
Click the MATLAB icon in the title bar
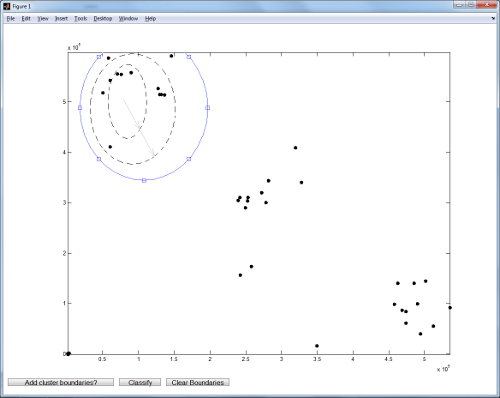pyautogui.click(x=7, y=6)
